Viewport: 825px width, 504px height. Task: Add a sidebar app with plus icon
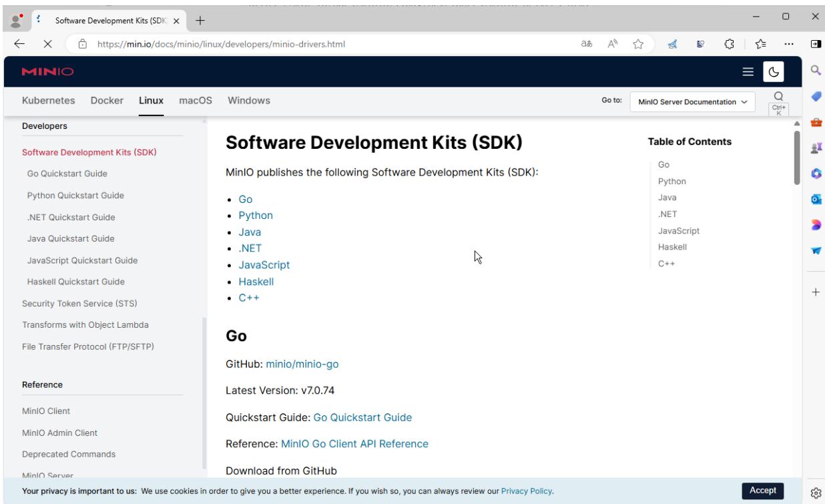click(x=814, y=292)
